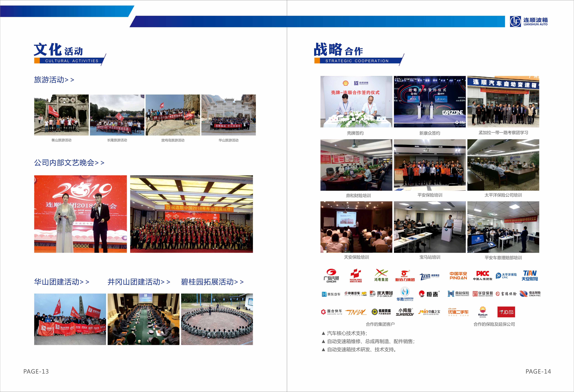This screenshot has height=392, width=574.
Task: Click the 碧桂园拓展活动>> heading
Action: [x=212, y=282]
